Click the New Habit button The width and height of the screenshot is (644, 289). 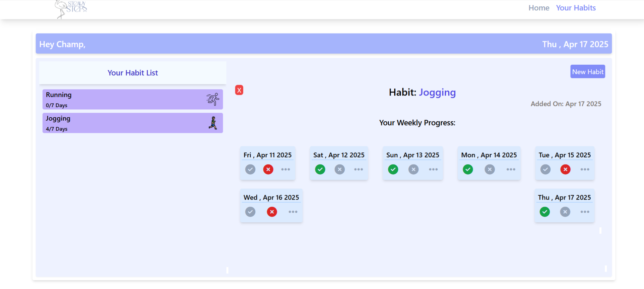587,72
